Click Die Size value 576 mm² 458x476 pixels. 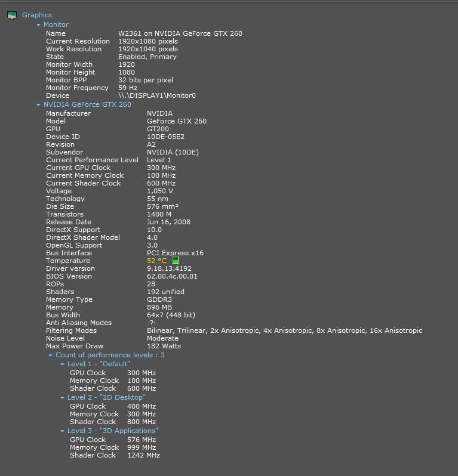[162, 206]
